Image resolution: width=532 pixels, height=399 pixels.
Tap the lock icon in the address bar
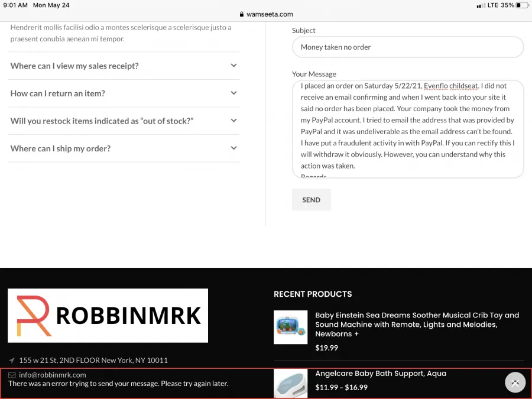pyautogui.click(x=242, y=14)
